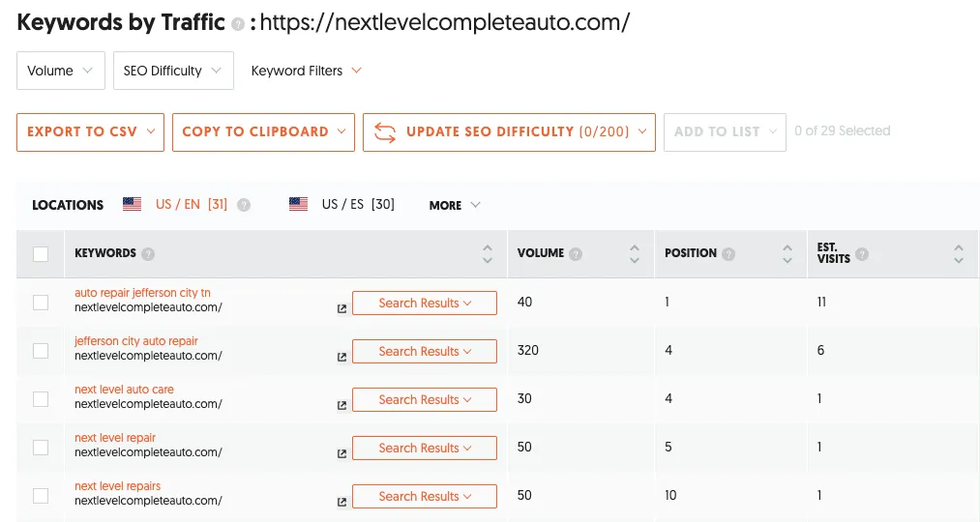
Task: Click the help icon beside Keywords by Traffic
Action: 238,25
